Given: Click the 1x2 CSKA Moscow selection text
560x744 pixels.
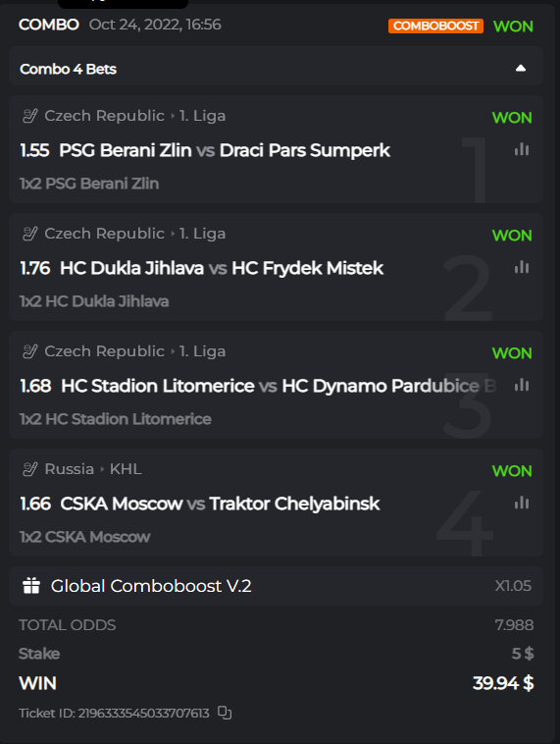Looking at the screenshot, I should pos(85,537).
